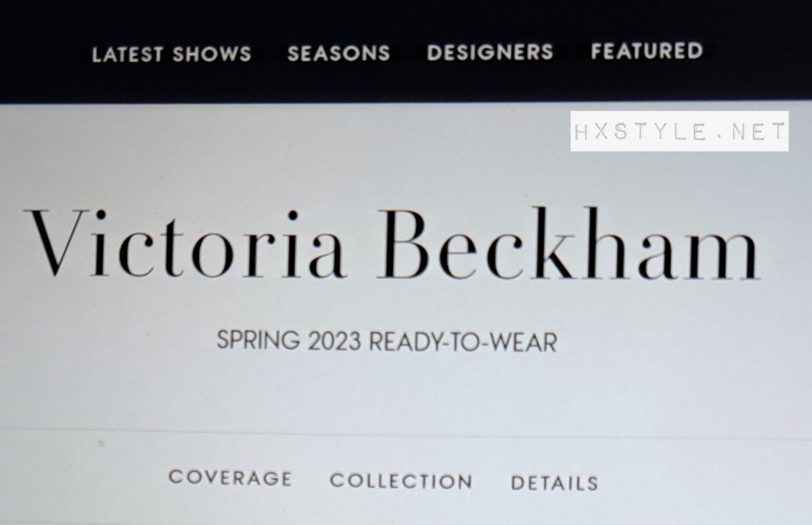Switch to the Coverage tab

[x=231, y=477]
